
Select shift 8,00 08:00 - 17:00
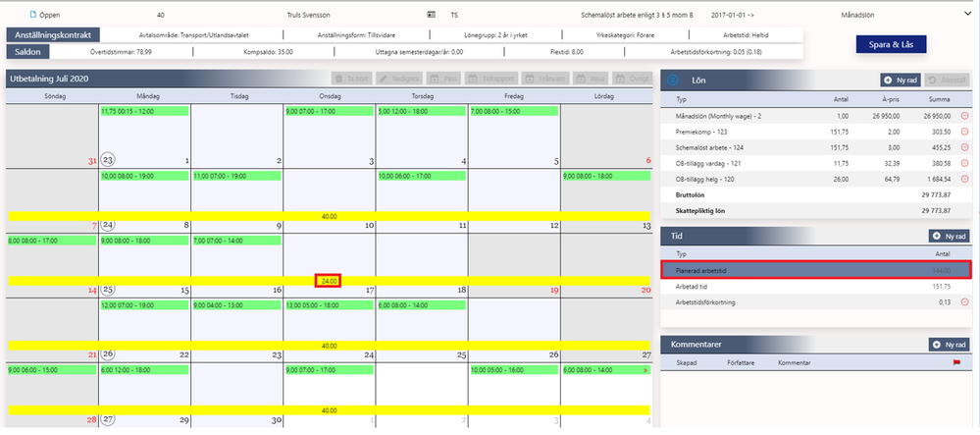pos(52,241)
